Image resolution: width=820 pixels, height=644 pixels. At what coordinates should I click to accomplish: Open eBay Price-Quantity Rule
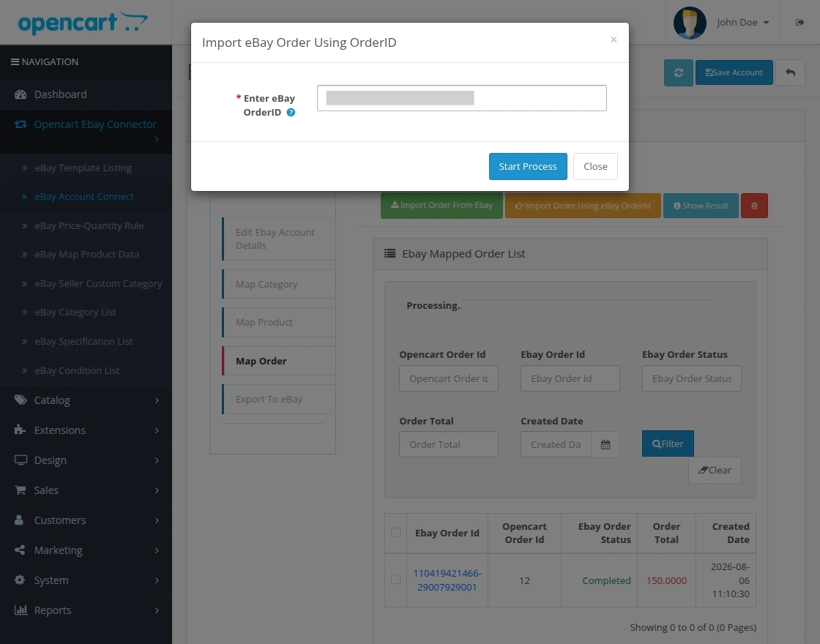[x=89, y=226]
